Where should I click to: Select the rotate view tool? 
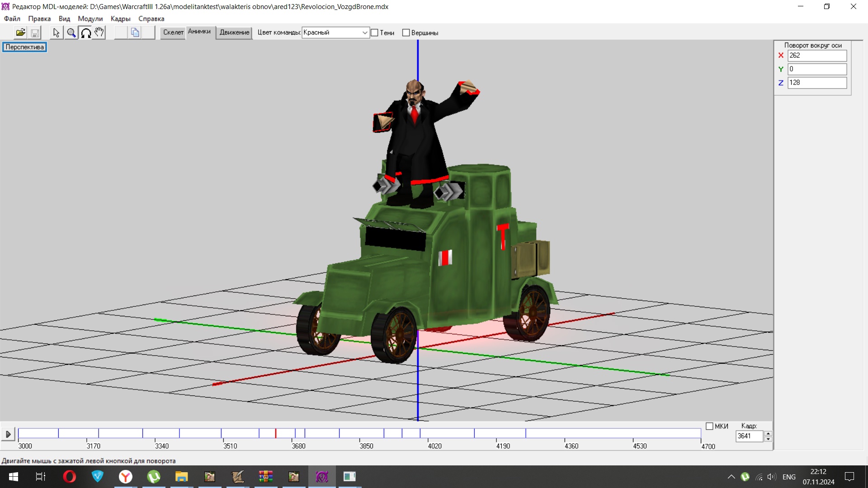point(85,33)
